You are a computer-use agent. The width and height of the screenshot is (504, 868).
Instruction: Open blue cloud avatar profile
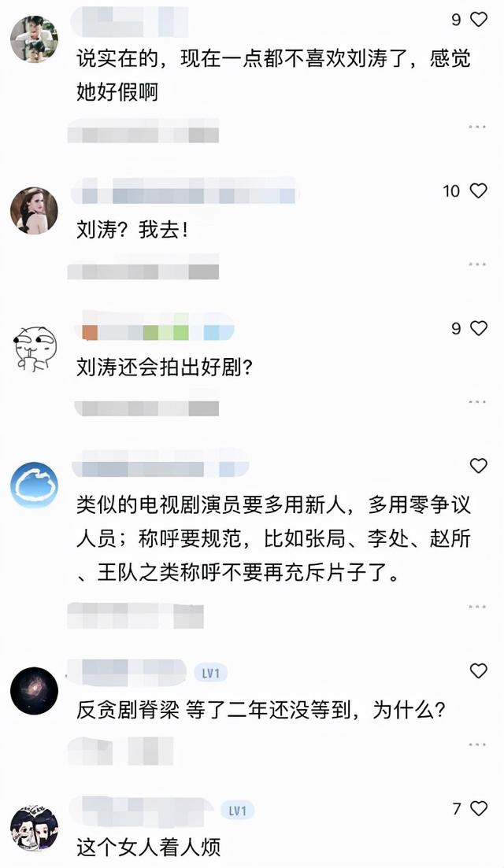[35, 485]
